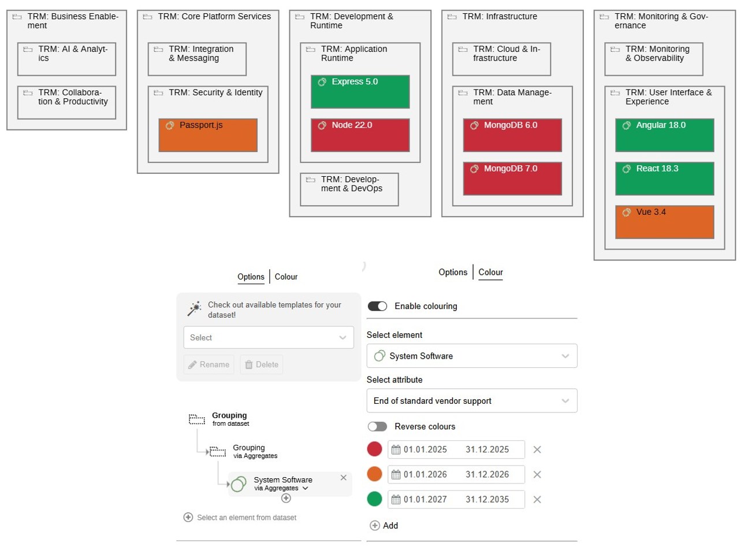Click the plus icon under System Software
Viewport: 756px width, 558px height.
(x=286, y=498)
